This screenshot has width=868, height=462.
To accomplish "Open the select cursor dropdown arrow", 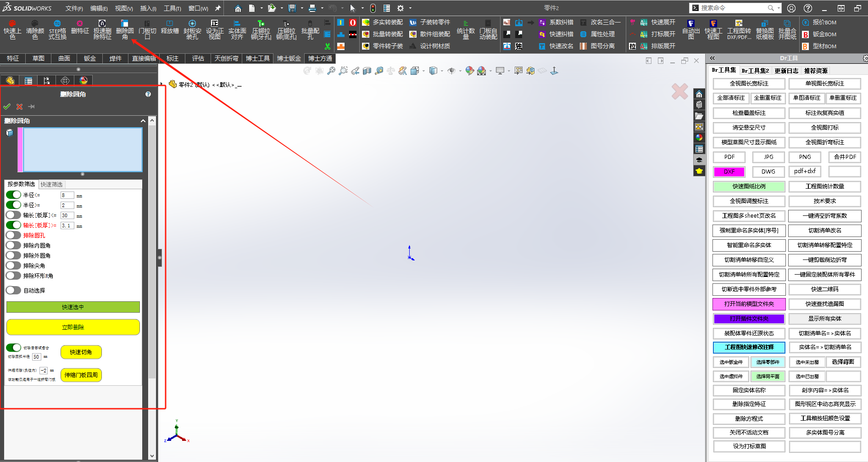I will click(362, 8).
